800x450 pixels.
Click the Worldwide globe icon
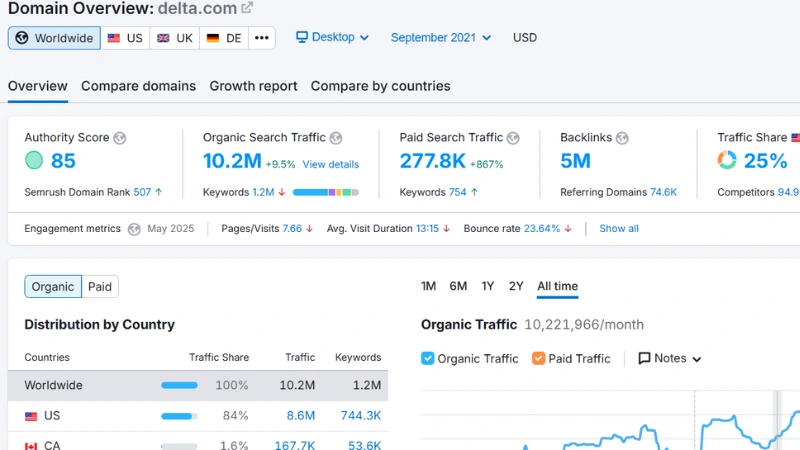(21, 38)
